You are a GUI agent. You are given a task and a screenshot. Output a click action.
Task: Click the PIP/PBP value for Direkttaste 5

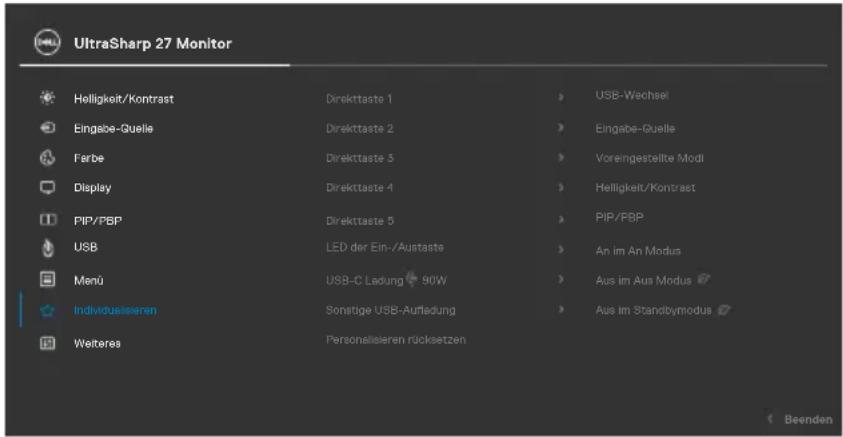(619, 217)
